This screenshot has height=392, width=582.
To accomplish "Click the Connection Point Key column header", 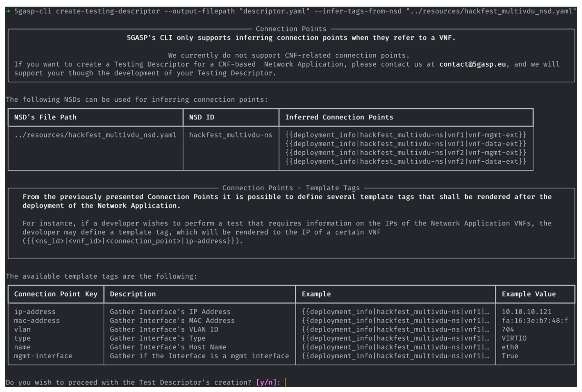I will click(56, 294).
